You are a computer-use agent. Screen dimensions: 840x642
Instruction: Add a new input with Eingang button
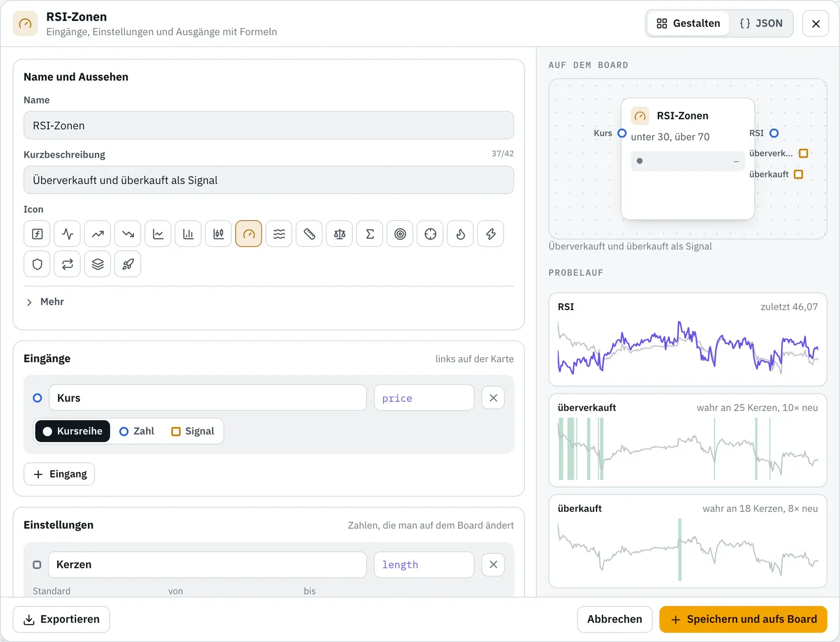[59, 474]
